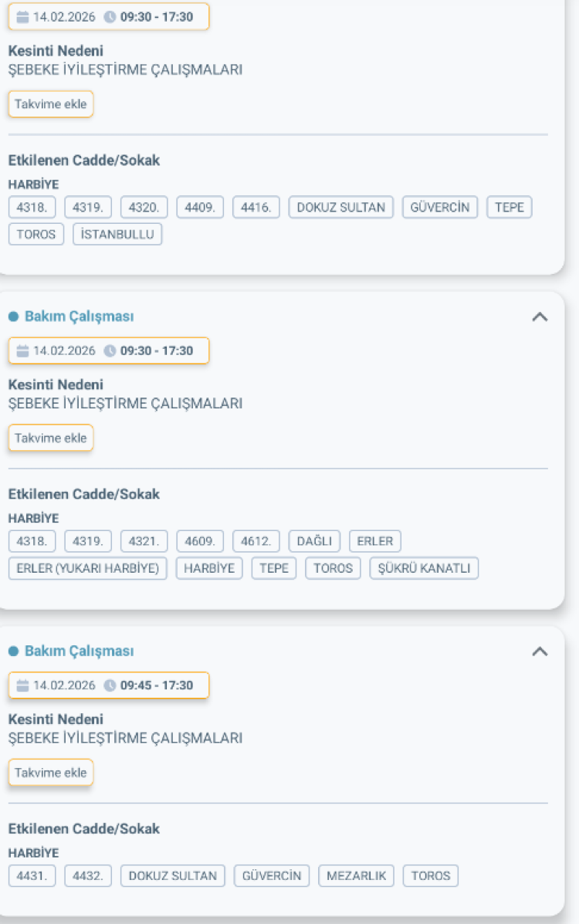
Task: Collapse the bottom Bakım Çalışması card with its chevron
Action: 540,652
